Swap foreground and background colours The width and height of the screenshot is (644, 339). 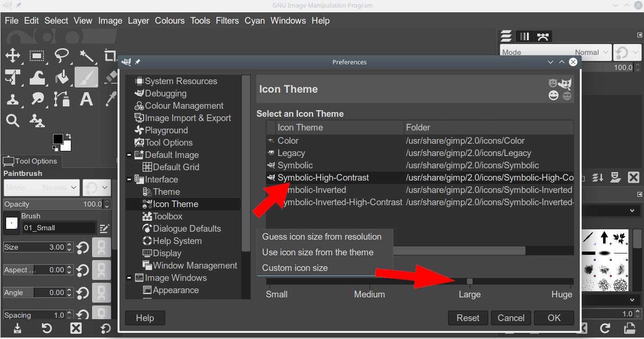pos(68,136)
